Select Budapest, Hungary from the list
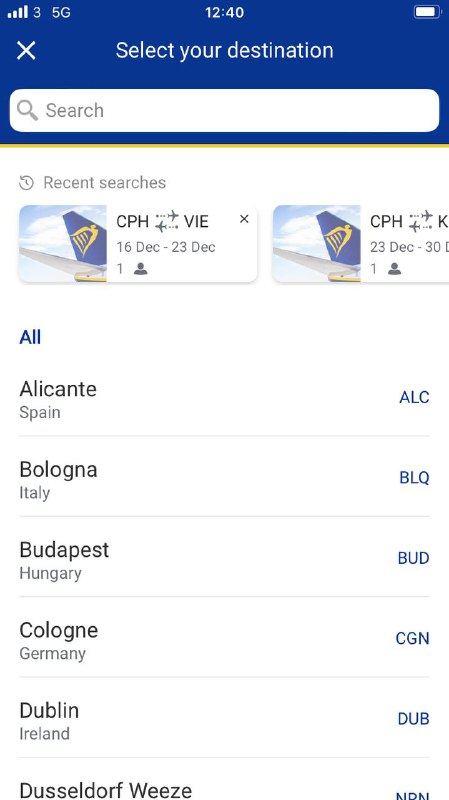 pyautogui.click(x=224, y=559)
